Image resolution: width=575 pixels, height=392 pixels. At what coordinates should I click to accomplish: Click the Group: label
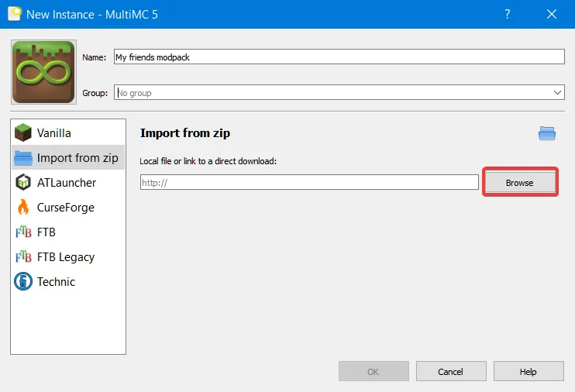click(95, 93)
